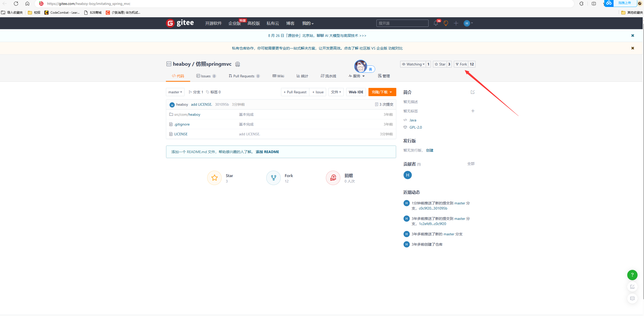The image size is (644, 316).
Task: Add a tag with the plus icon
Action: 473,111
